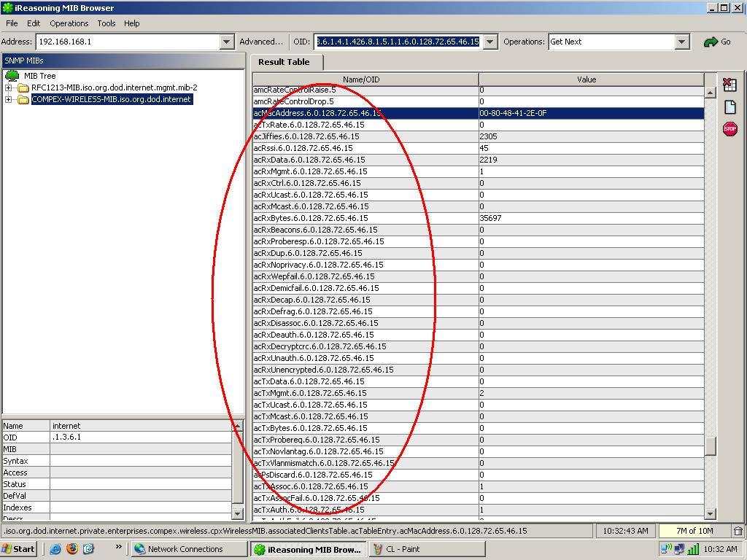
Task: Click the clear result table icon
Action: [729, 85]
